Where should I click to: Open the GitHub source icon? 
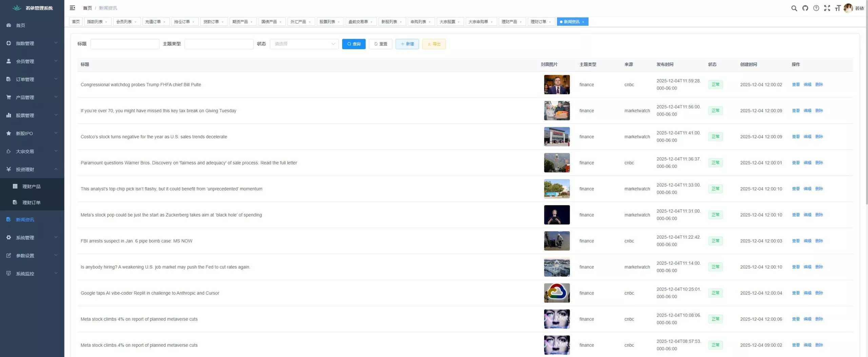(x=805, y=8)
